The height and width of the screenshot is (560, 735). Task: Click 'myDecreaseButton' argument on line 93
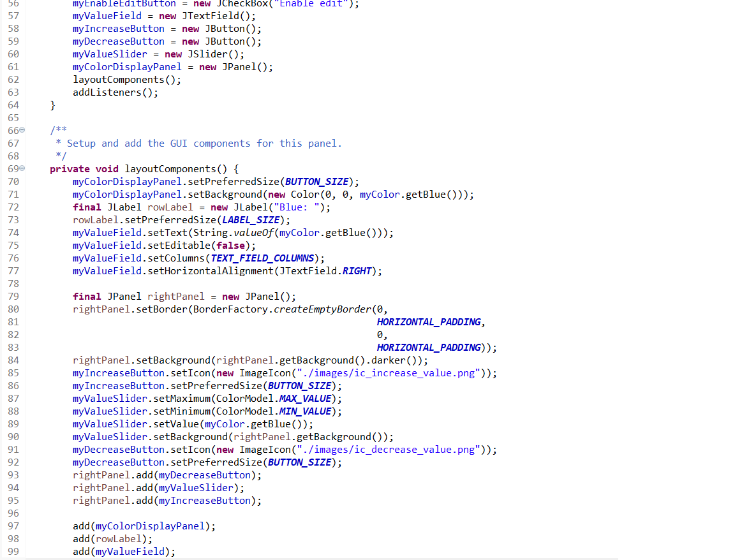point(205,475)
